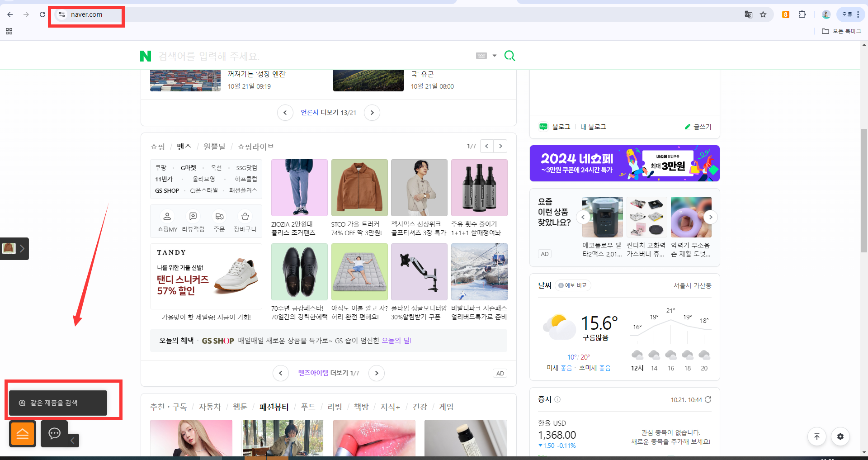This screenshot has width=868, height=460.
Task: Open 예보 비교 weather comparison
Action: [573, 285]
